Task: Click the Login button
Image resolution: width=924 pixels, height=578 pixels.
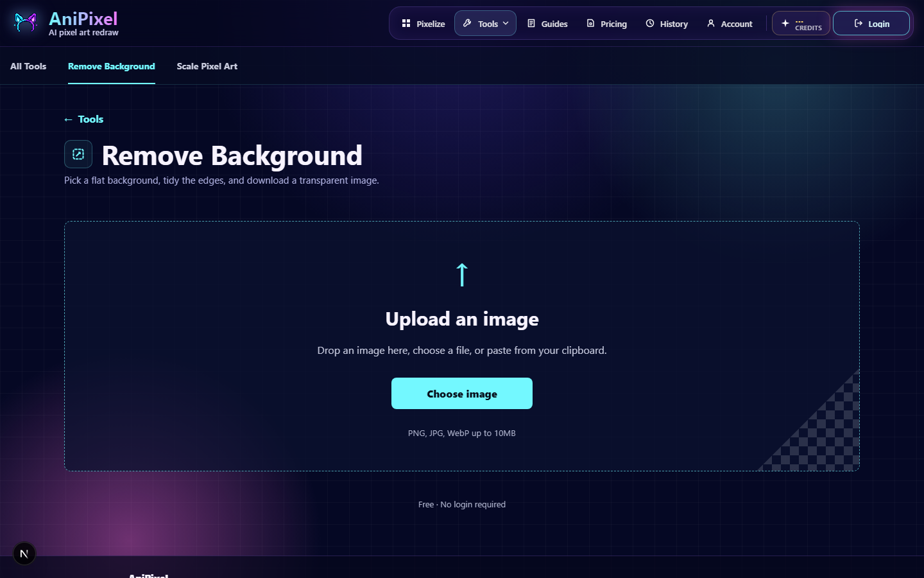Action: point(871,24)
